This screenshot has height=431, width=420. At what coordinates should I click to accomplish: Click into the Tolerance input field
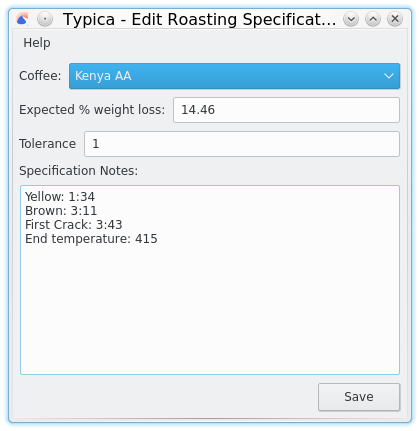(x=242, y=144)
